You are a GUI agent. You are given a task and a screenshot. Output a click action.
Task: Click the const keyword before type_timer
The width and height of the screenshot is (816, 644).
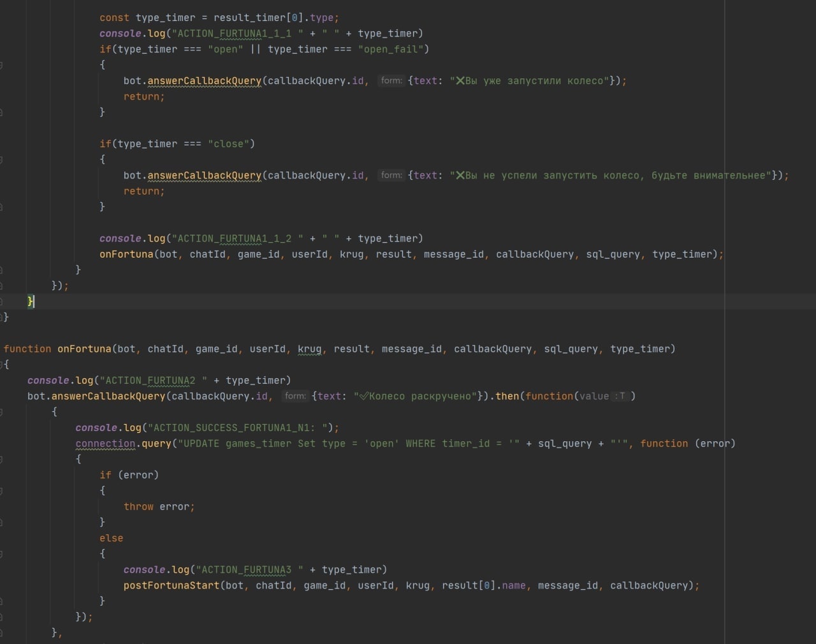point(114,18)
